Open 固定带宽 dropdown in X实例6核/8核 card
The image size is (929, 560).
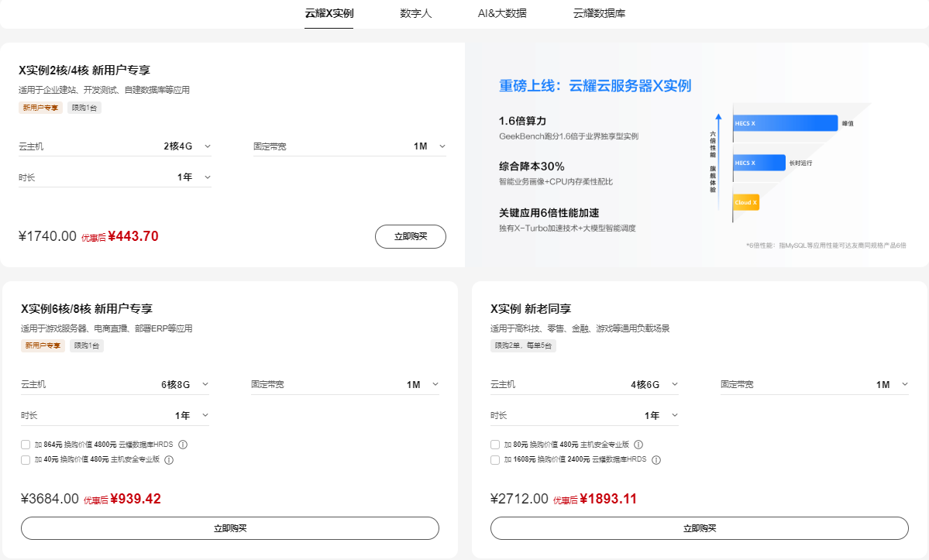coord(345,385)
